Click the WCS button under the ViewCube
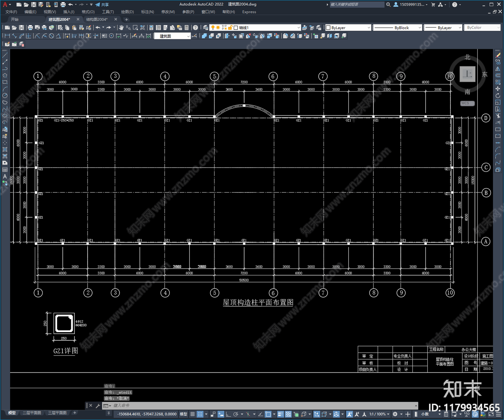 pos(467,103)
